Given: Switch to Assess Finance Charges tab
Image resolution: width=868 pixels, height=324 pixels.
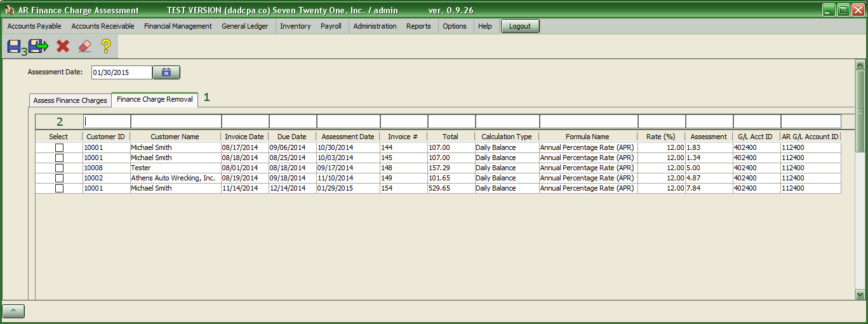Looking at the screenshot, I should tap(70, 100).
